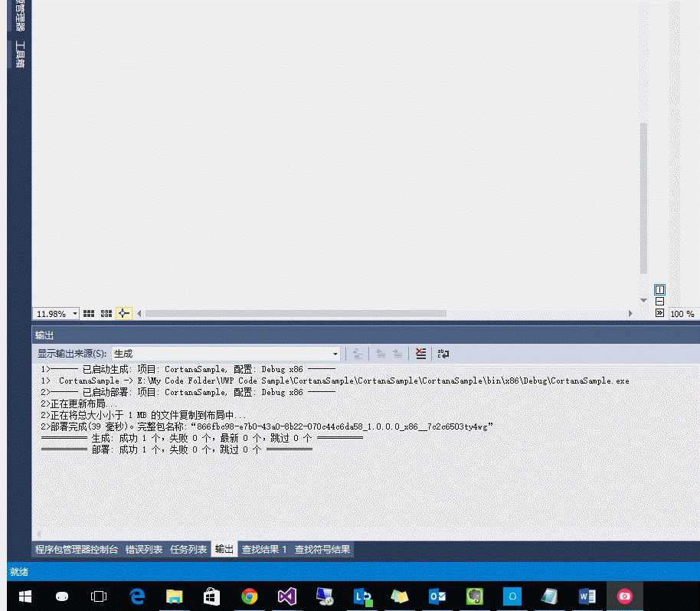The height and width of the screenshot is (611, 700).
Task: Launch Microsoft Edge from the taskbar
Action: tap(137, 596)
